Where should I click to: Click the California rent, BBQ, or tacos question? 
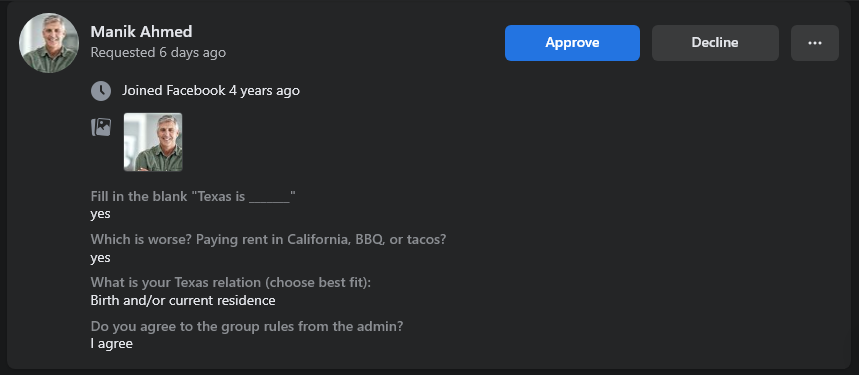268,239
